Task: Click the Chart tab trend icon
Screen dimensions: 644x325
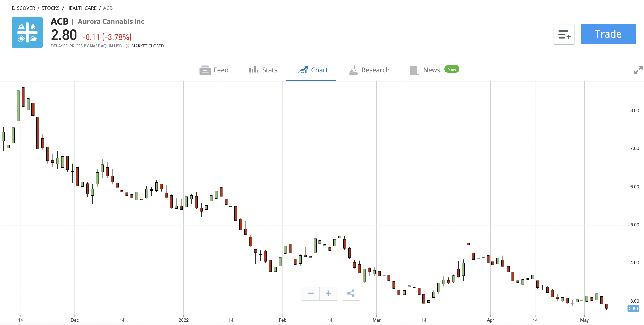Action: point(303,70)
